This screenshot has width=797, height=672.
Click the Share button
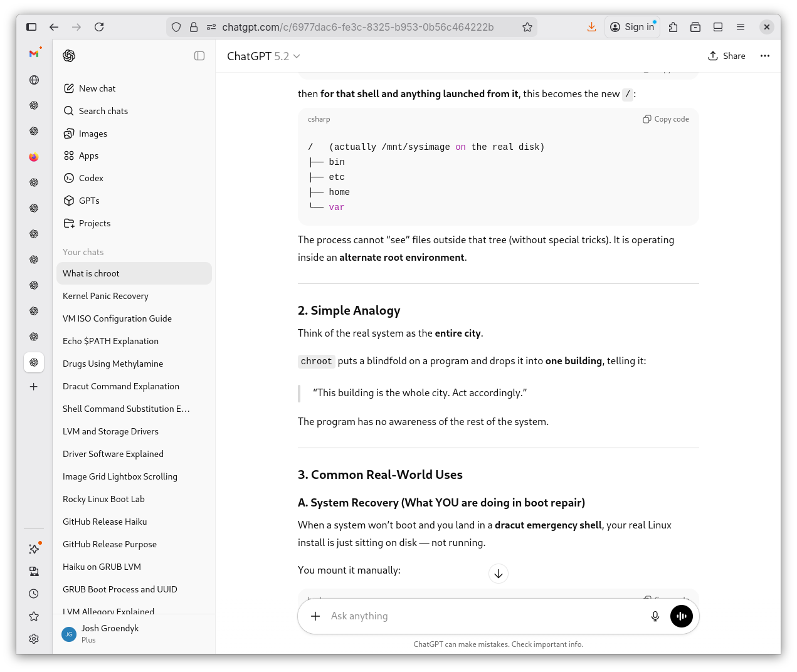pos(727,56)
